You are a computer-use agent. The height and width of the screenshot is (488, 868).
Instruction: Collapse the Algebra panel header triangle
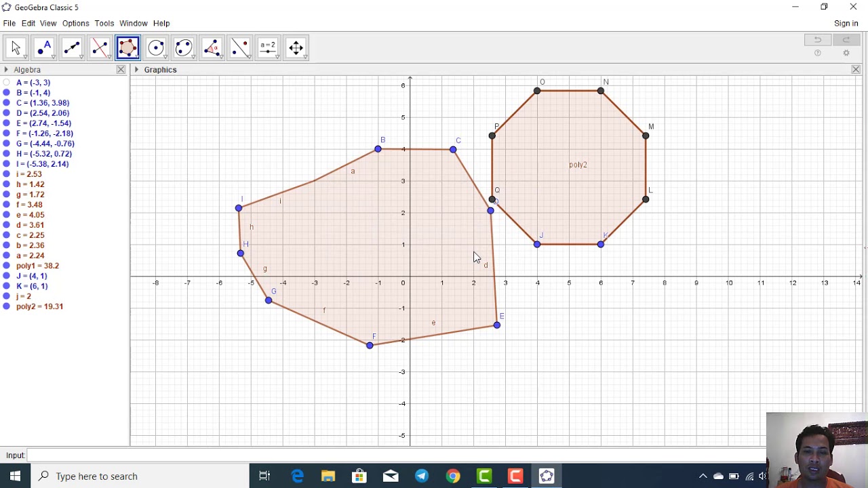tap(6, 70)
